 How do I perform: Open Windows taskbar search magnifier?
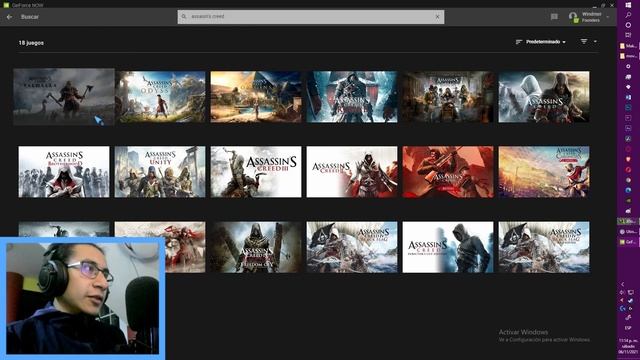point(628,15)
